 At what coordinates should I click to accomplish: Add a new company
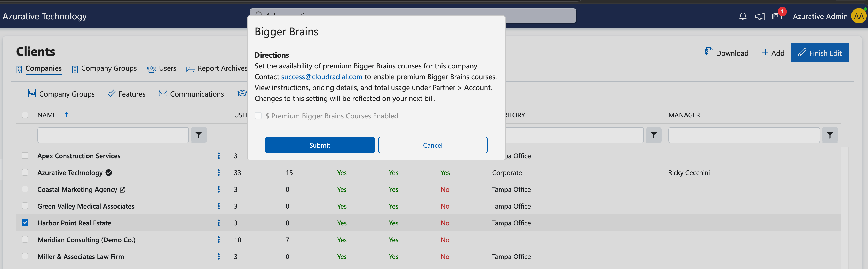(x=773, y=53)
